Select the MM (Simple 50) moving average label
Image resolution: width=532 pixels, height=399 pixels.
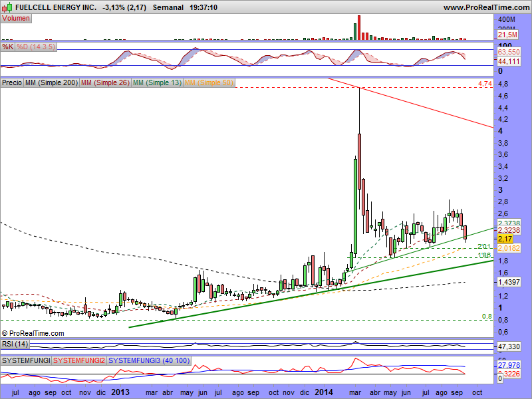click(209, 82)
